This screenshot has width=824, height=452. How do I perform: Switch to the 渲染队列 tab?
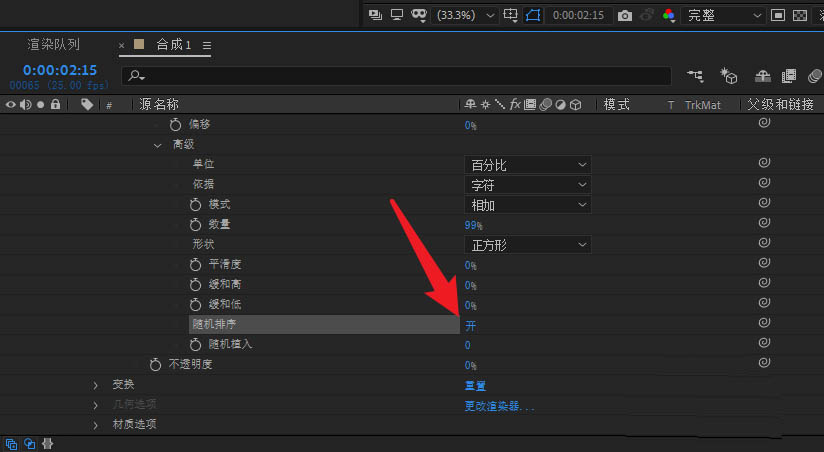(53, 45)
